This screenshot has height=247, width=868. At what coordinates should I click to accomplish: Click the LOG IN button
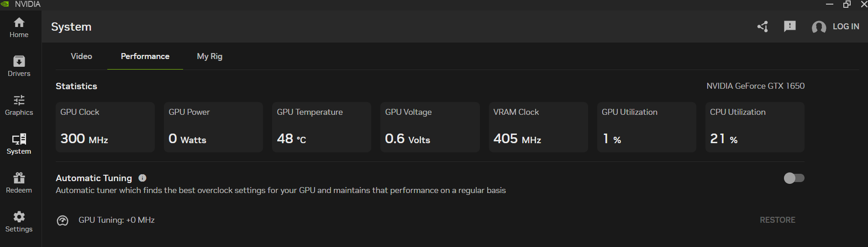[846, 27]
